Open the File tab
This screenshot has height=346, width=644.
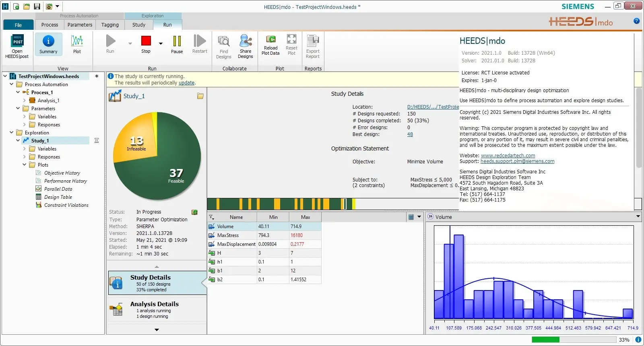[x=19, y=25]
